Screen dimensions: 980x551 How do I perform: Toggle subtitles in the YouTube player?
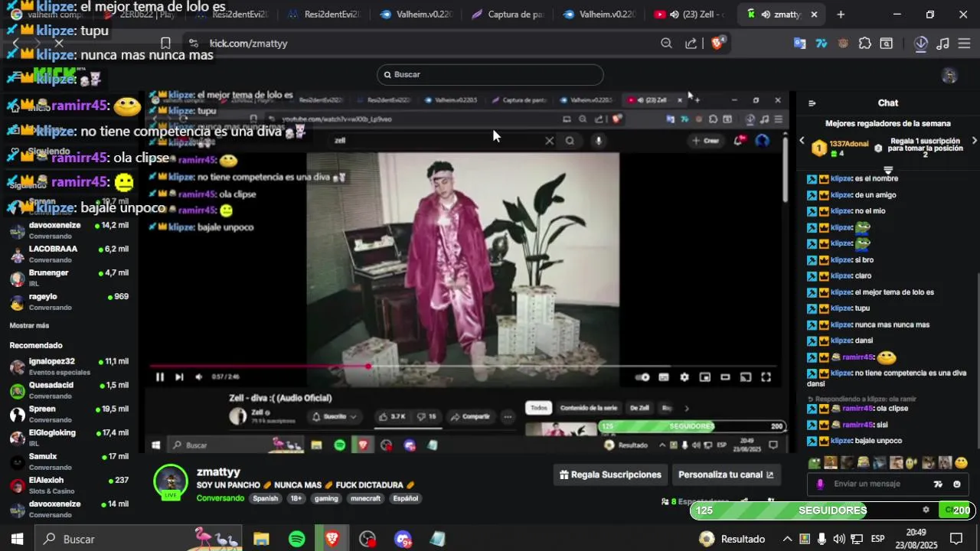664,377
